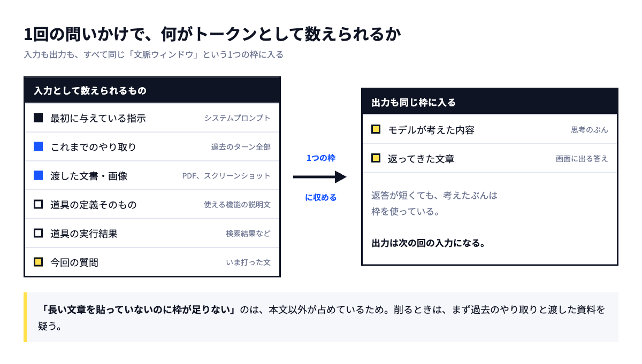Click the label 検索結果など

pyautogui.click(x=248, y=234)
